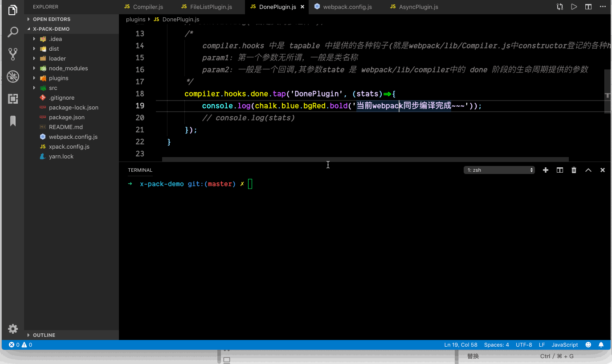The width and height of the screenshot is (612, 364).
Task: Open the Bookmarks view in activity bar
Action: pos(13,121)
